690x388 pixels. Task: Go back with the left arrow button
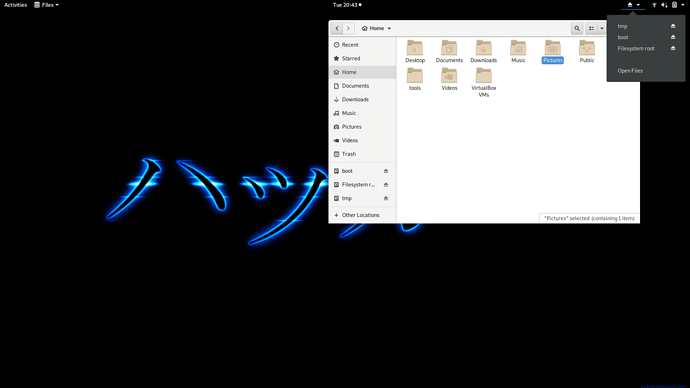[337, 29]
